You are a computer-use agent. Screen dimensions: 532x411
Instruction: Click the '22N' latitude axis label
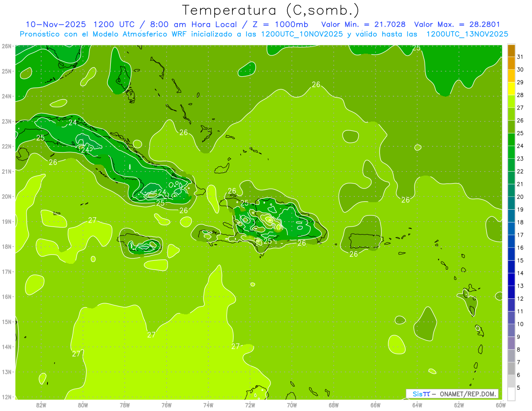pyautogui.click(x=7, y=146)
